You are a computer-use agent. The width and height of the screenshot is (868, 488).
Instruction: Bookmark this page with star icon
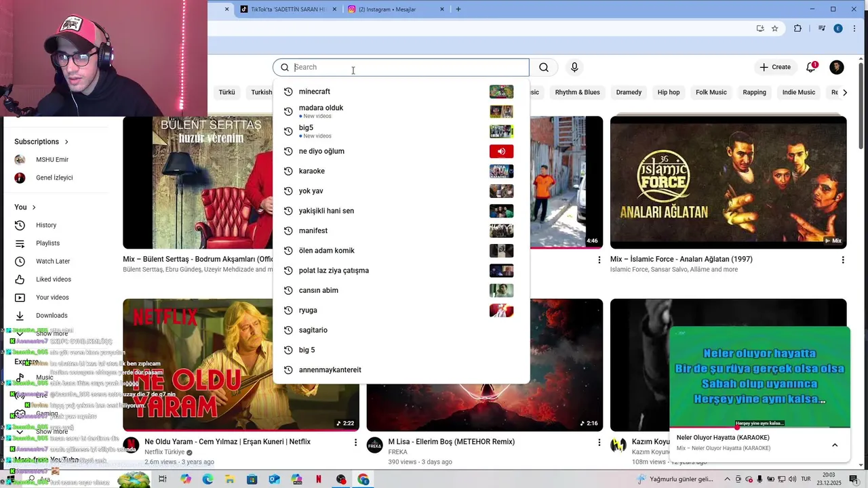click(x=774, y=28)
